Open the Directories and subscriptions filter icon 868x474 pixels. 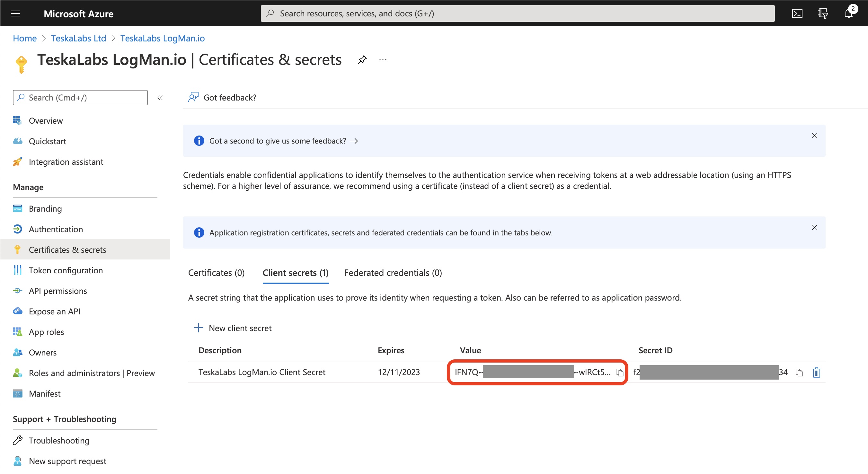point(822,13)
